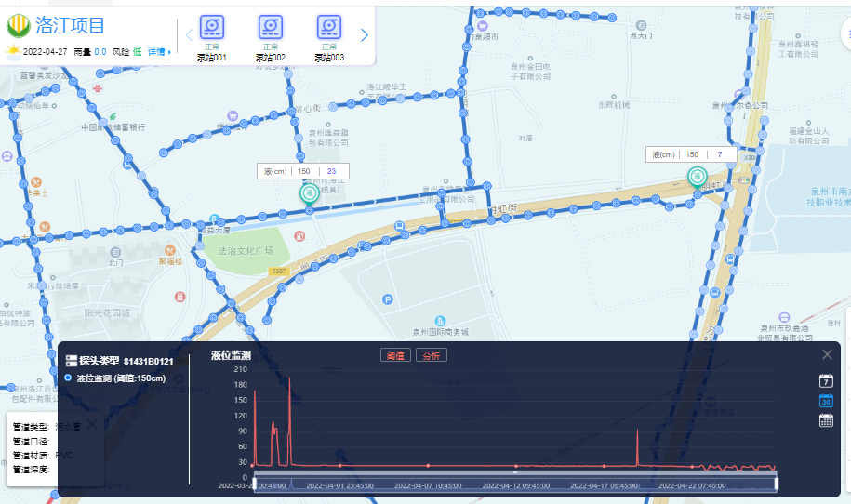Close the pipe info popup
Viewport: 851px width, 504px height.
coord(92,424)
